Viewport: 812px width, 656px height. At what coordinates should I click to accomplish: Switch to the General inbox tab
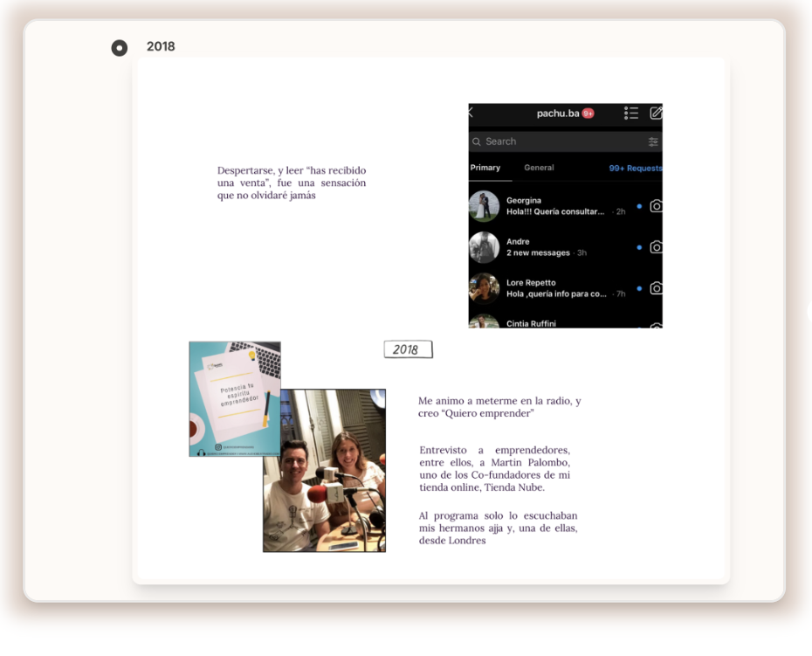[x=539, y=168]
